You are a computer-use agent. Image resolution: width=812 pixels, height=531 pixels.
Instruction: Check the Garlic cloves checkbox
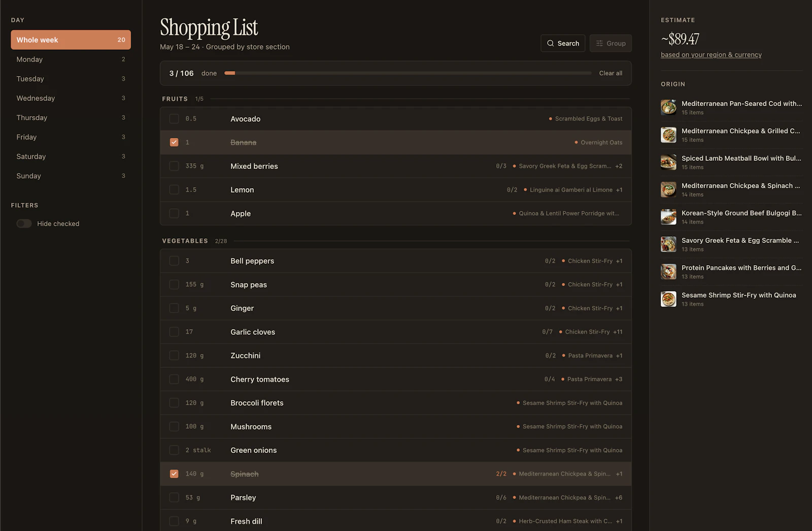[174, 332]
